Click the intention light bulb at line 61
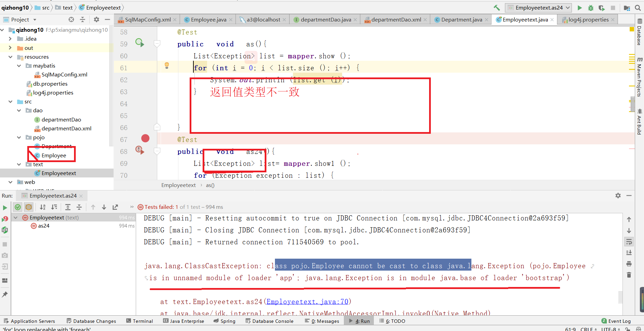The width and height of the screenshot is (644, 331). (x=167, y=65)
